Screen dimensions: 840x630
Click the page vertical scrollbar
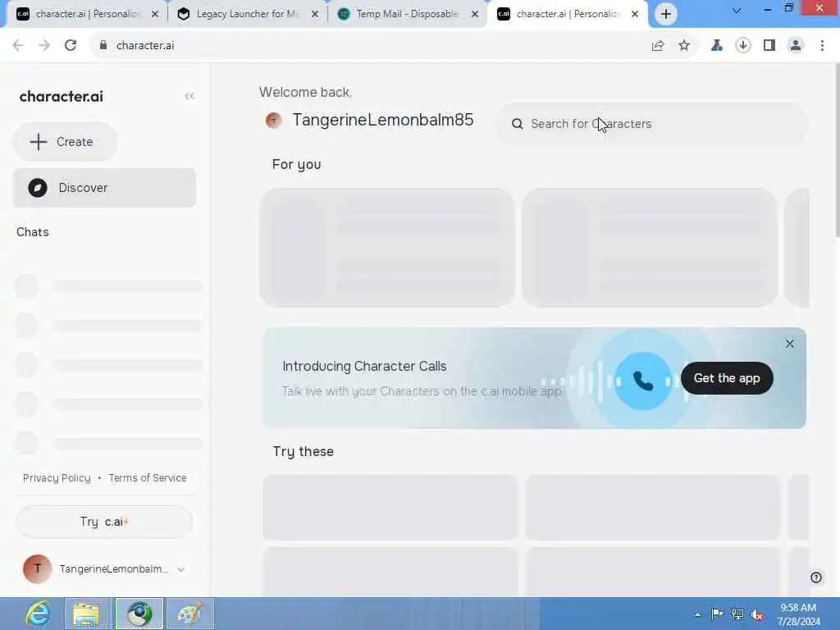pyautogui.click(x=837, y=150)
